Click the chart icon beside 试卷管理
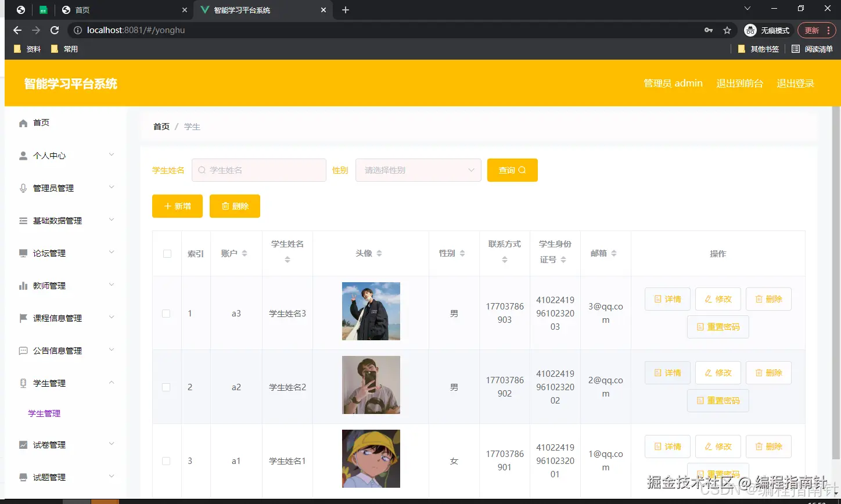841x504 pixels. coord(23,445)
